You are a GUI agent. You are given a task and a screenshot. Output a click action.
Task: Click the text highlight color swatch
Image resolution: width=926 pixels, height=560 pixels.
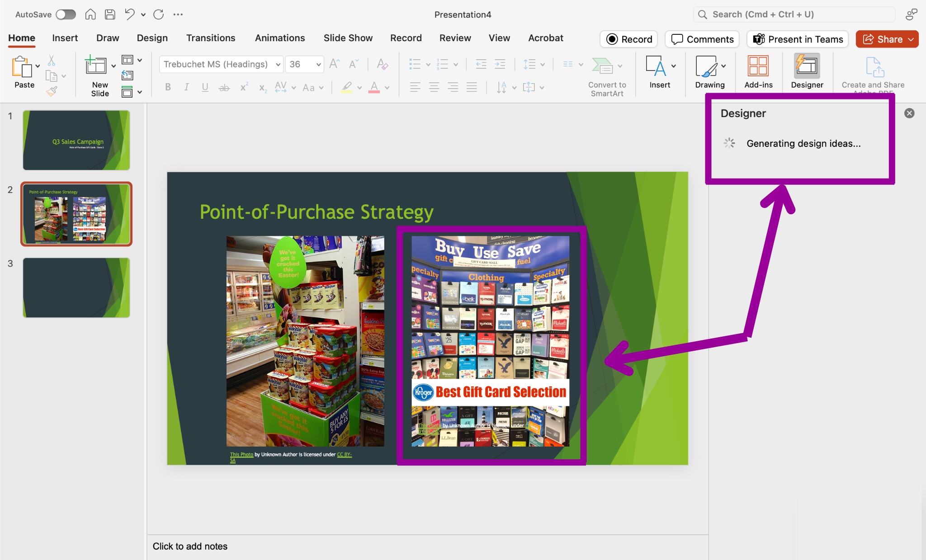coord(347,87)
